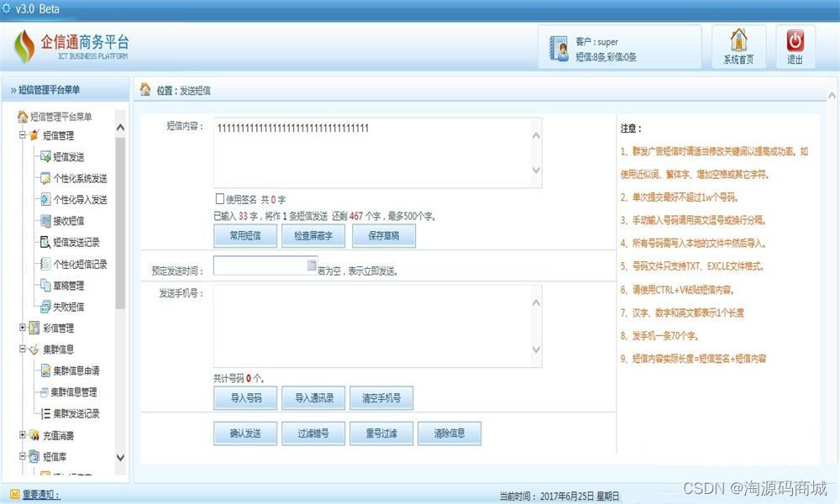The image size is (840, 504).
Task: Click the 个性化系统发送 icon
Action: tap(45, 178)
